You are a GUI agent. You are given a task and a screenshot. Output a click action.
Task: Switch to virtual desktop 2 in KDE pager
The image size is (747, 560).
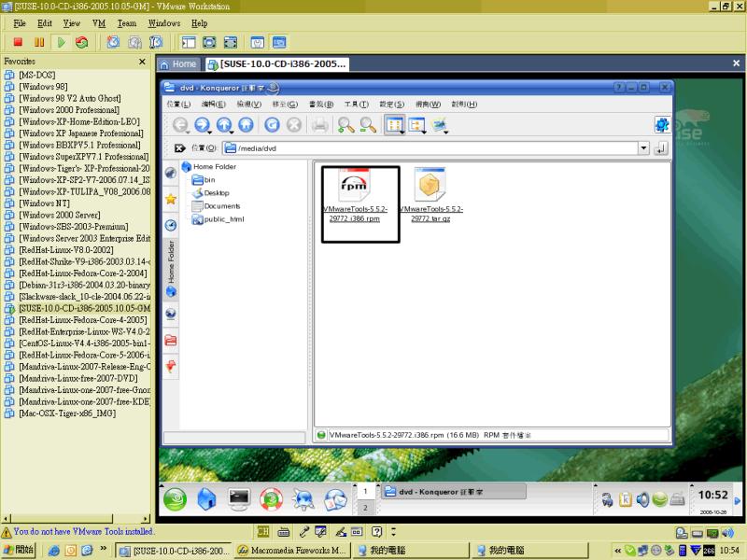(x=365, y=508)
